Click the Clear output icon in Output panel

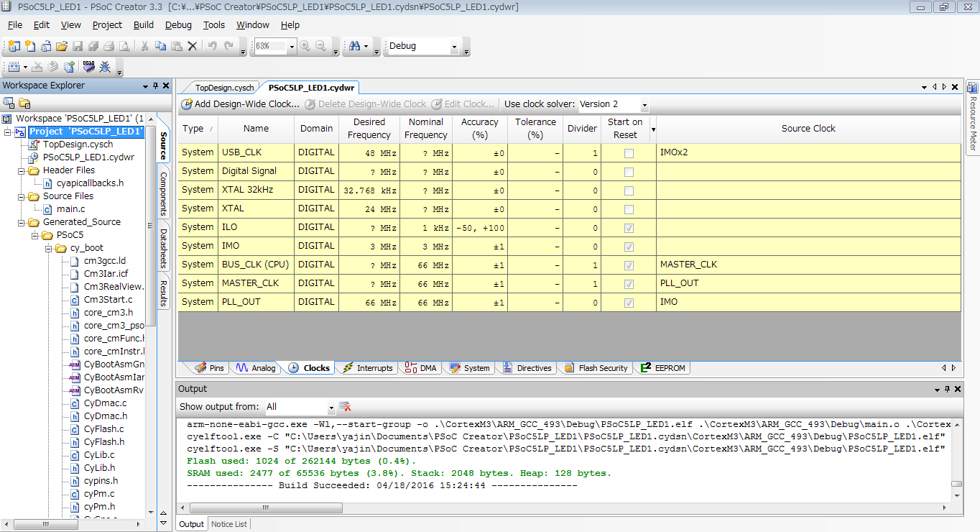[345, 407]
